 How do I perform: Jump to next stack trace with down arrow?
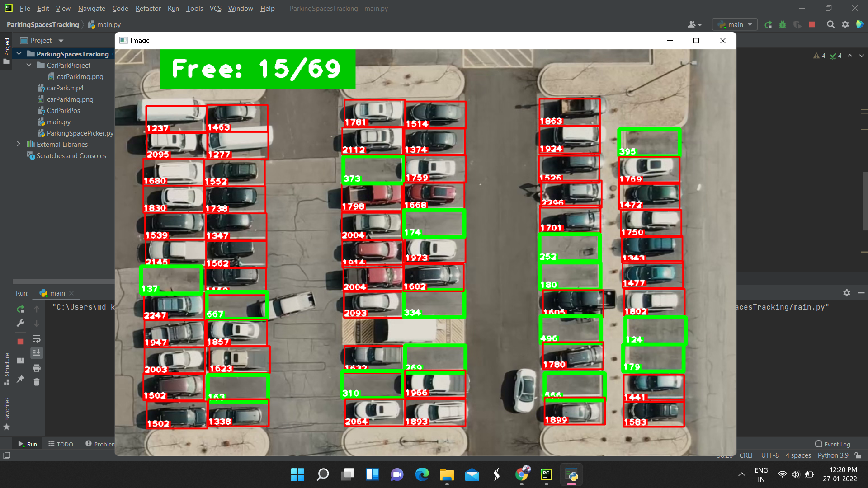(37, 324)
